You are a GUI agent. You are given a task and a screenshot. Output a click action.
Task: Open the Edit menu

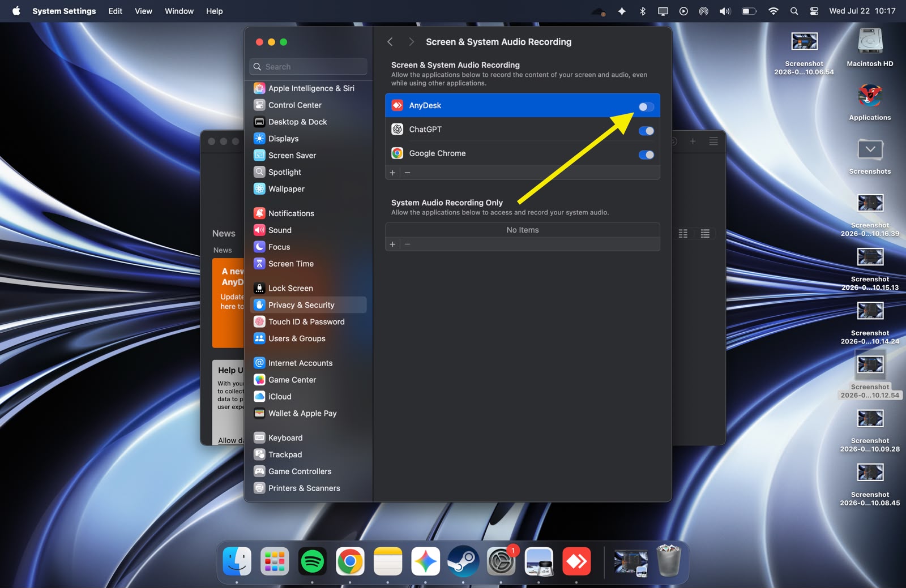116,11
